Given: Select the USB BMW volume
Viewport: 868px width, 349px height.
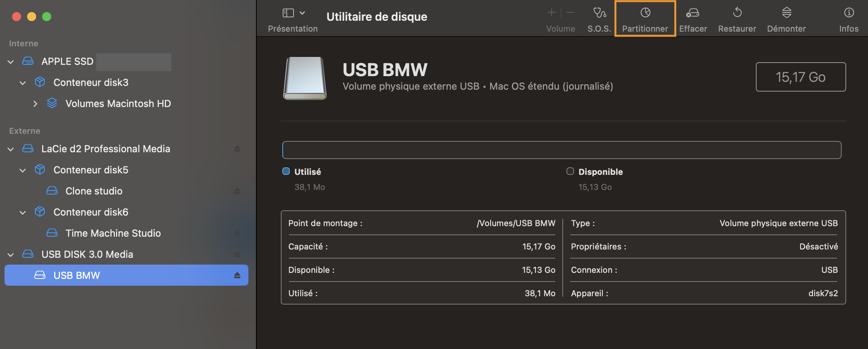Looking at the screenshot, I should [x=126, y=275].
